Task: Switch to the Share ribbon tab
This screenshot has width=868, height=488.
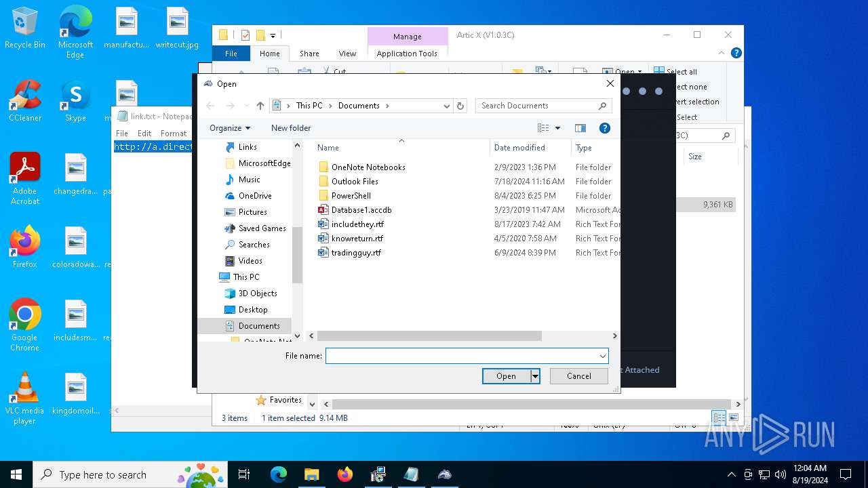Action: click(x=309, y=54)
